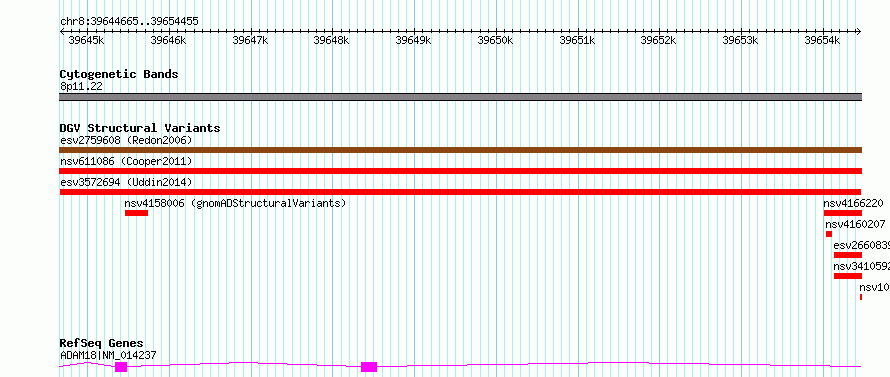Select the small nsv4160207 variant marker
890x377 pixels.
(x=829, y=234)
